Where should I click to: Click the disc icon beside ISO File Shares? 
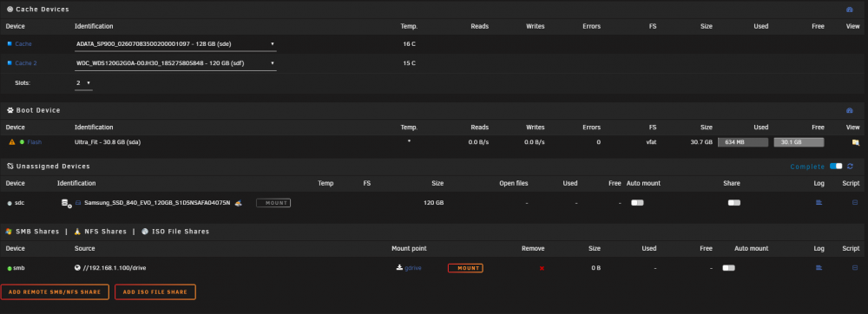[145, 231]
